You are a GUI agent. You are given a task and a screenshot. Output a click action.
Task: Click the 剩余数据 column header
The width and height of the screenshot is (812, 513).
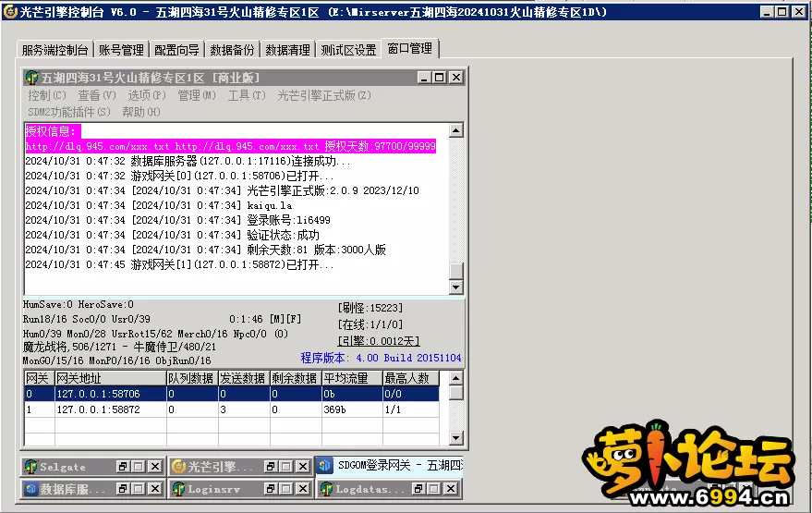coord(296,378)
